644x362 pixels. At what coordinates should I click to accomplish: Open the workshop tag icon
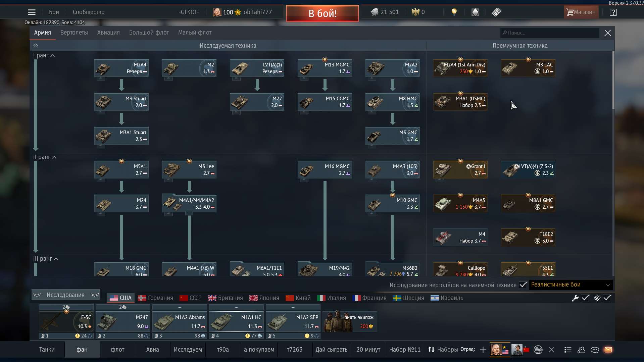coord(496,12)
